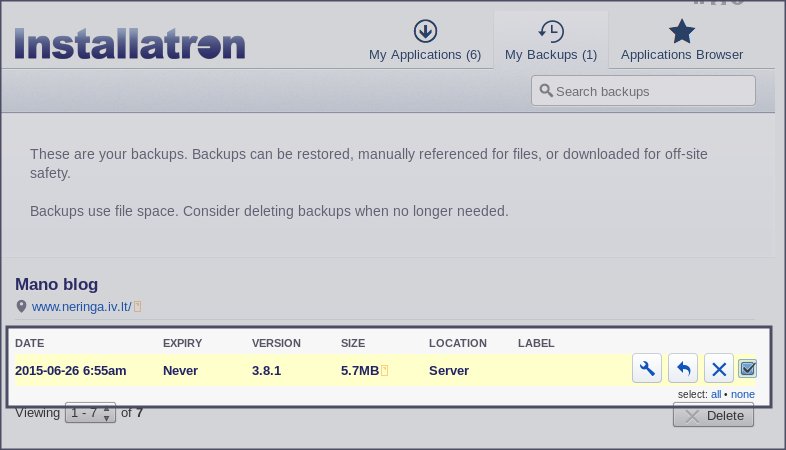Viewport: 786px width, 450px height.
Task: Click the wrench edit backup icon
Action: pos(647,369)
